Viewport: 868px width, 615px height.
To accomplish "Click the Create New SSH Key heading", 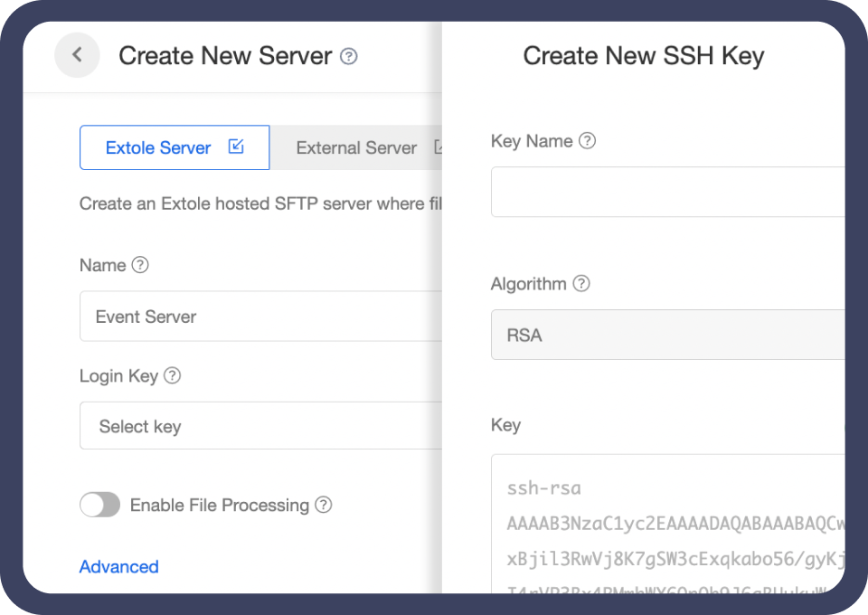I will pos(643,56).
